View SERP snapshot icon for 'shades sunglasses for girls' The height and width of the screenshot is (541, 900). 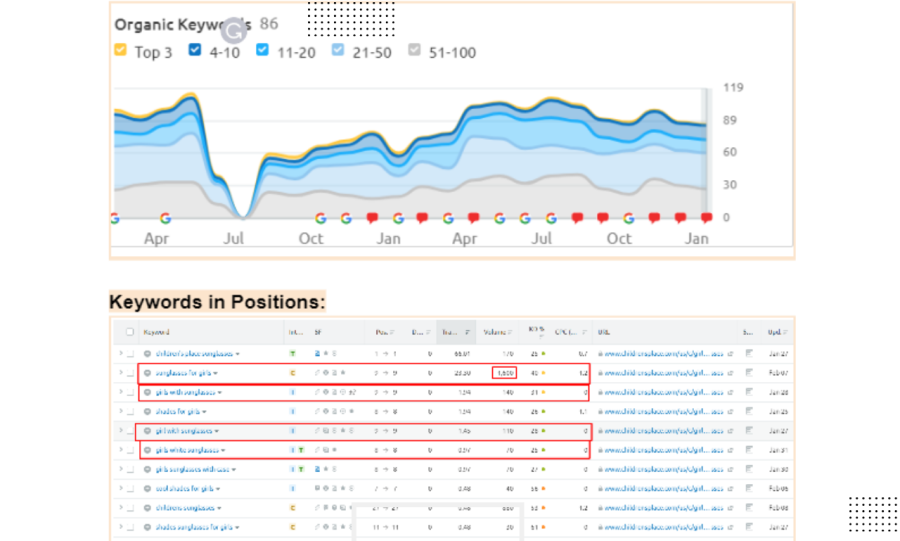tap(749, 527)
